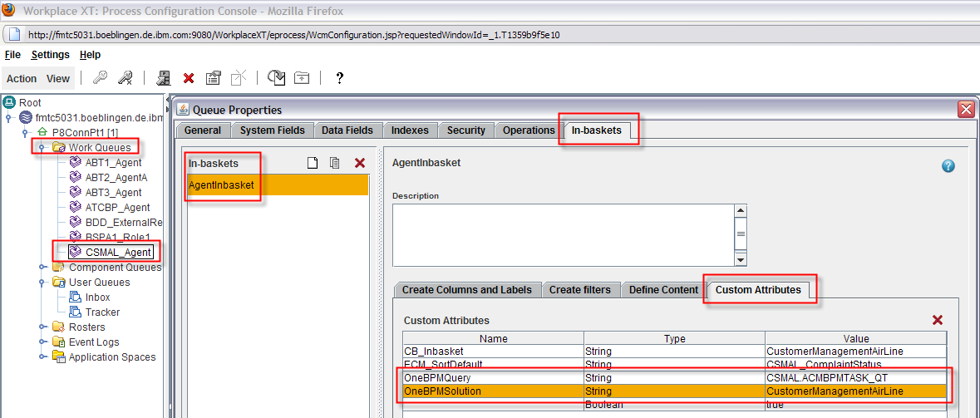Switch to the System Fields tab
The height and width of the screenshot is (418, 980).
[273, 130]
